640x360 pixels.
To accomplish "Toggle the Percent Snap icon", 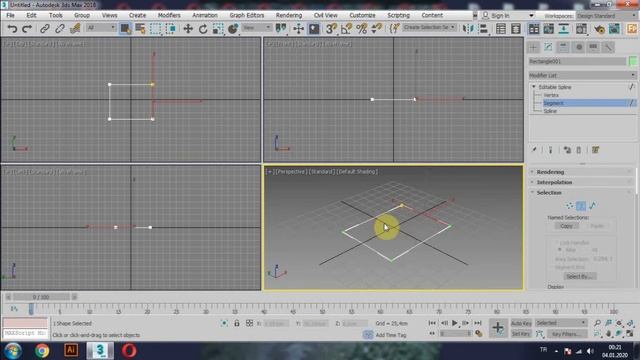I will (361, 29).
